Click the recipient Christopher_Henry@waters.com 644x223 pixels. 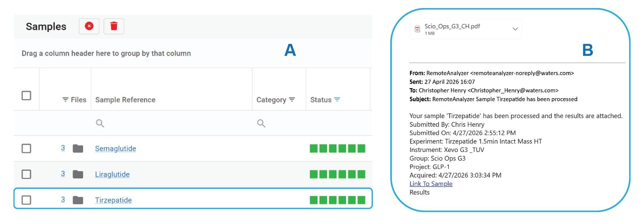(513, 91)
